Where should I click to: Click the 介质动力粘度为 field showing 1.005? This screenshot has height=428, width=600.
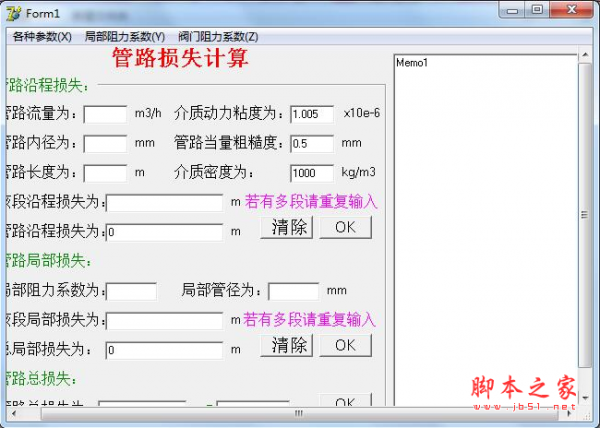coord(312,114)
